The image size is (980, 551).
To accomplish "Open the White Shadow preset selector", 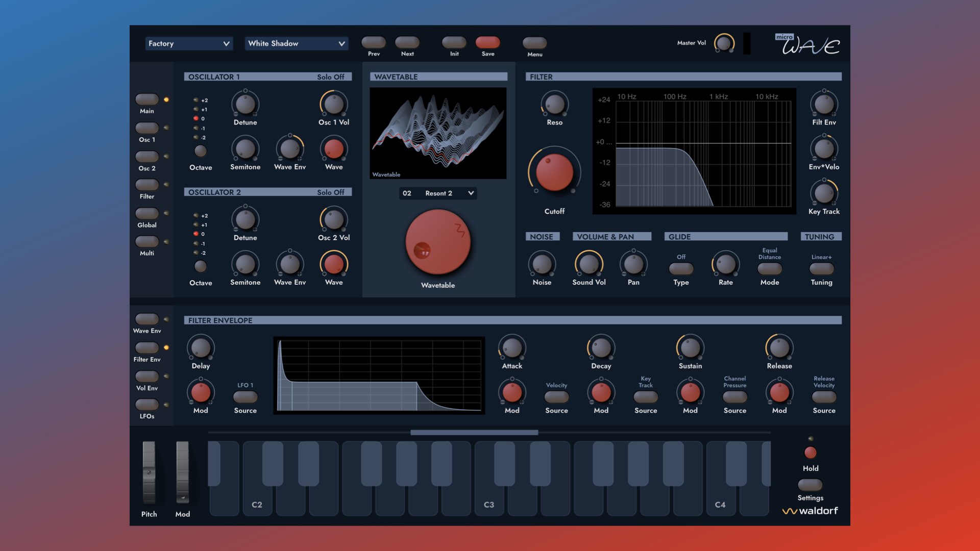I will tap(296, 44).
